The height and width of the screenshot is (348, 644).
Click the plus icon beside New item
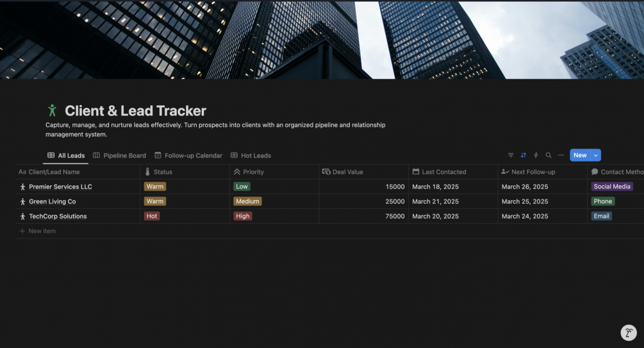click(22, 231)
